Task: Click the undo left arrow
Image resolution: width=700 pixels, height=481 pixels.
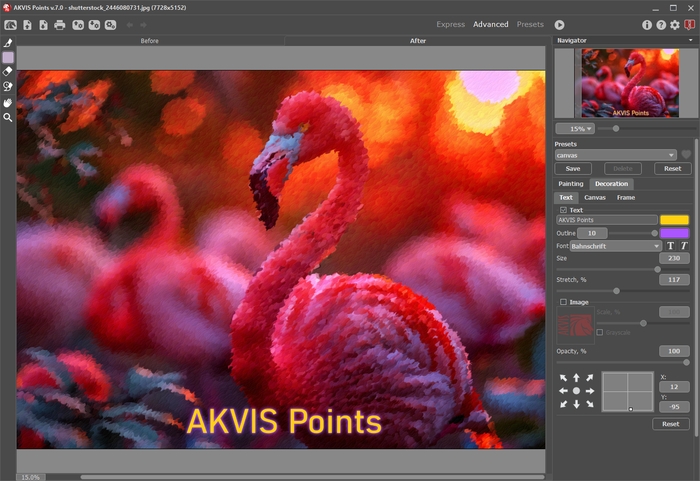Action: pyautogui.click(x=129, y=25)
